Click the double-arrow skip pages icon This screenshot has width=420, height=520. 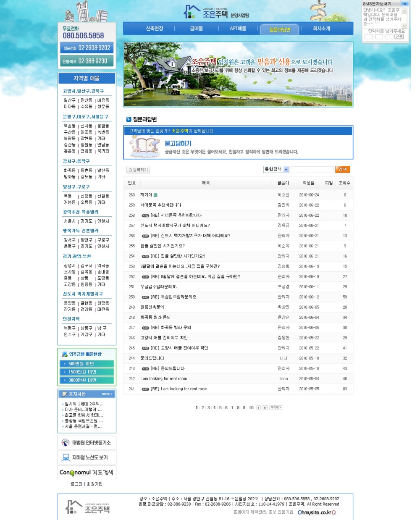coord(265,408)
